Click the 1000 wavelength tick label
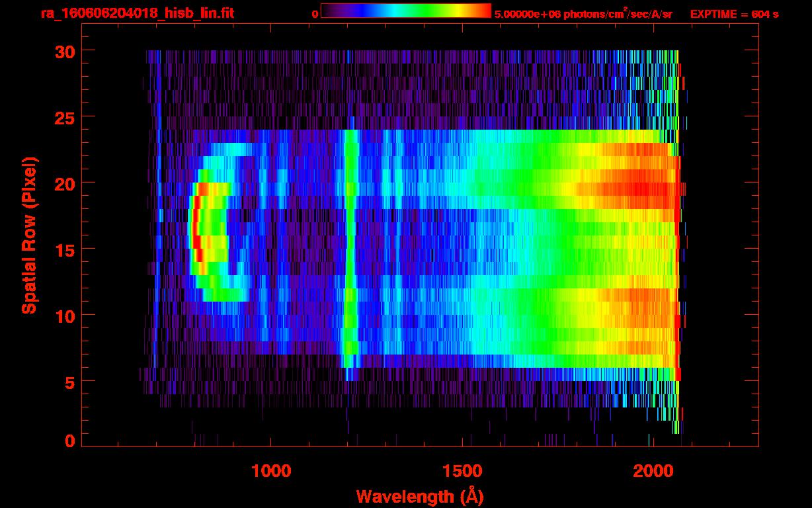812x508 pixels. point(272,472)
